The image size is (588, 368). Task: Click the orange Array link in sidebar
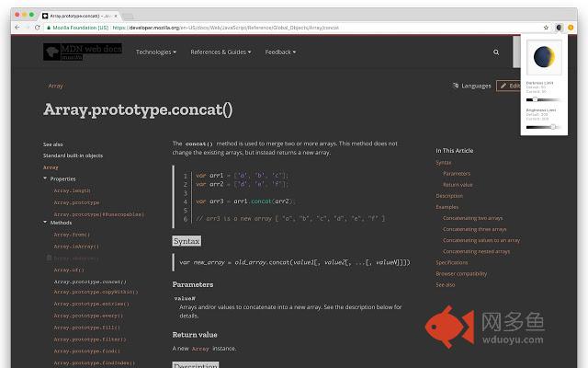(51, 167)
